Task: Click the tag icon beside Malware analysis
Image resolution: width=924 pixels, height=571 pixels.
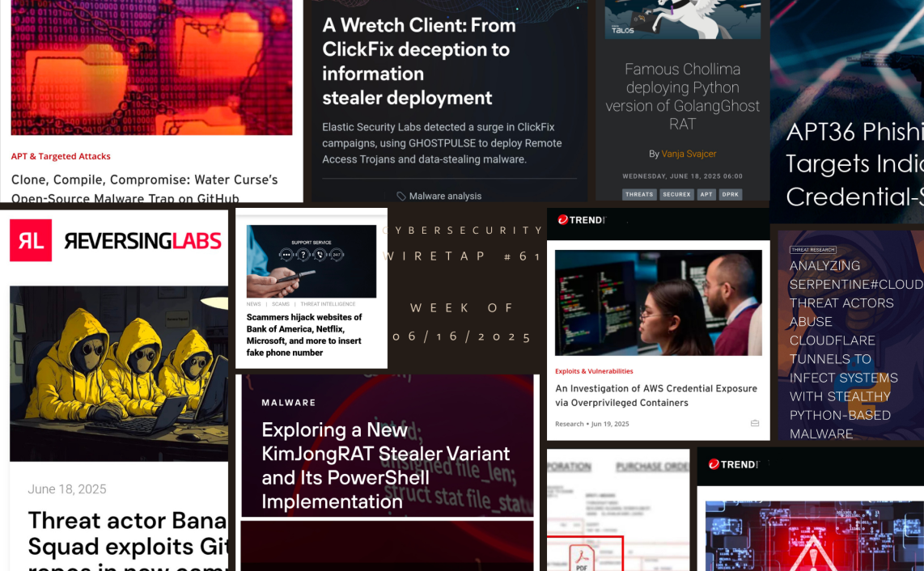Action: (401, 197)
